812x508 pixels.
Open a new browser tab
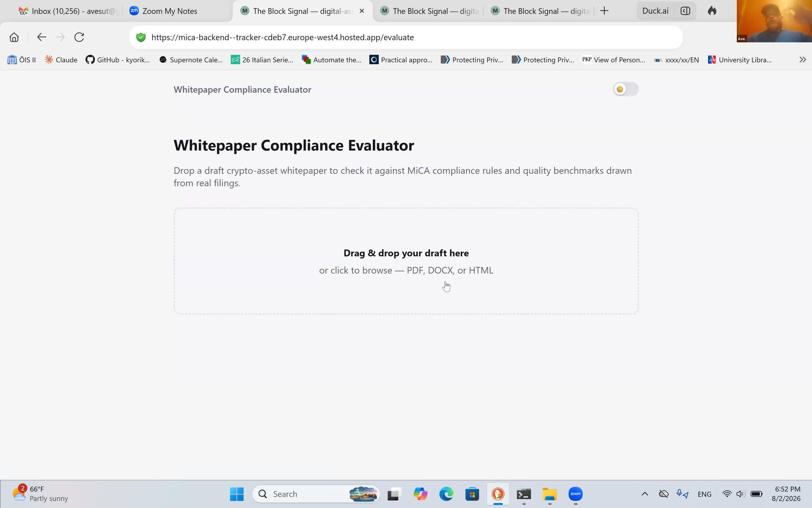coord(604,11)
